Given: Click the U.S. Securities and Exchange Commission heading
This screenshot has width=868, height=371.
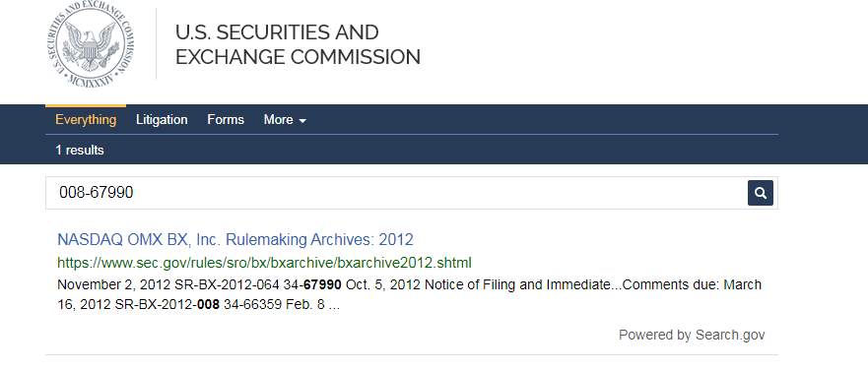Looking at the screenshot, I should tap(298, 44).
